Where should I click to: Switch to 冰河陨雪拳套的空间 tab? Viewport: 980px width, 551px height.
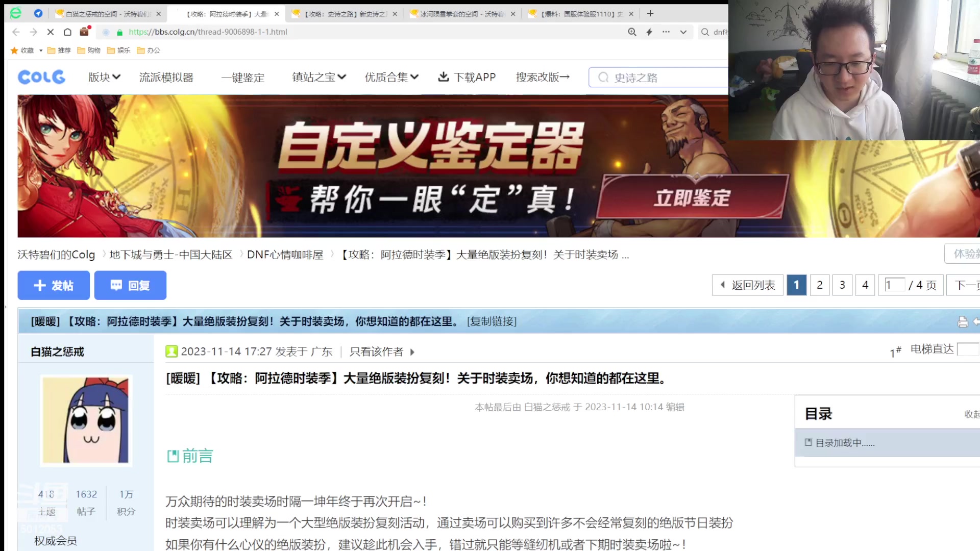462,14
